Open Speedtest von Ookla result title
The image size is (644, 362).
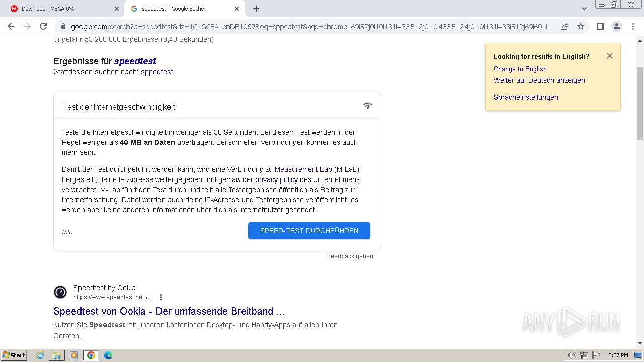(169, 311)
